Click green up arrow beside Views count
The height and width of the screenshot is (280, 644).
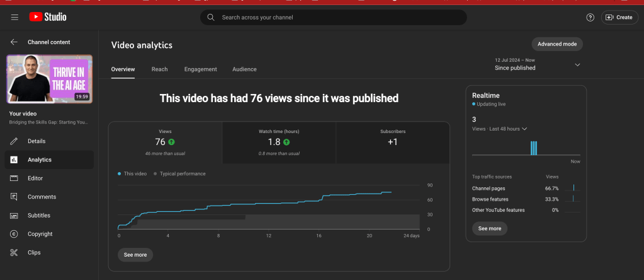tap(171, 143)
